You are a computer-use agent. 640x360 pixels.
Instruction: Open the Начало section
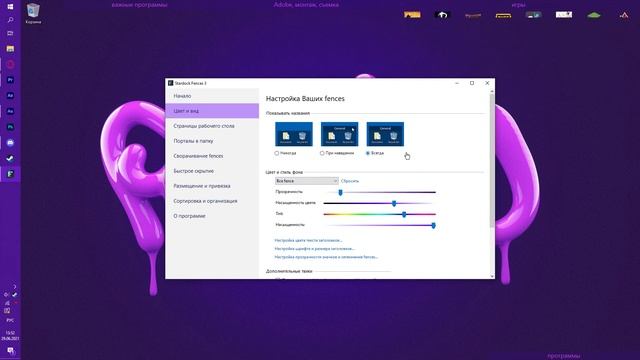(x=212, y=96)
